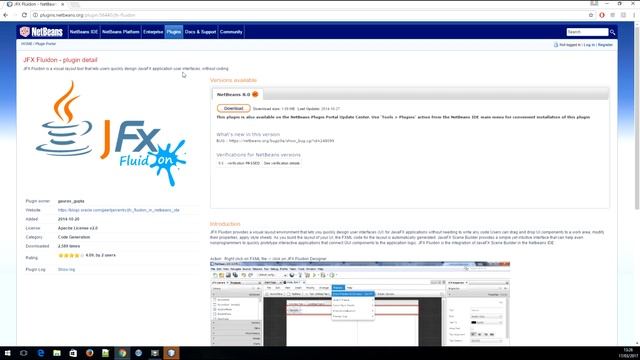
Task: Switch to Chrome in the taskbar
Action: click(x=122, y=353)
